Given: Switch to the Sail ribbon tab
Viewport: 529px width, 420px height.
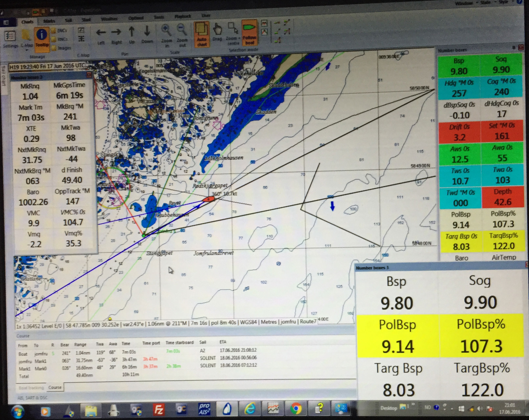Looking at the screenshot, I should tap(68, 20).
